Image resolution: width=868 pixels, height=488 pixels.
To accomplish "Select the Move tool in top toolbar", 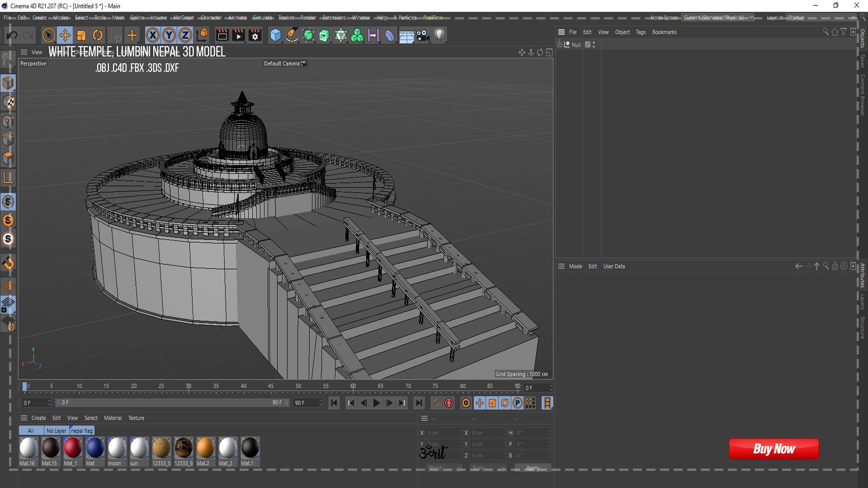I will (x=65, y=35).
